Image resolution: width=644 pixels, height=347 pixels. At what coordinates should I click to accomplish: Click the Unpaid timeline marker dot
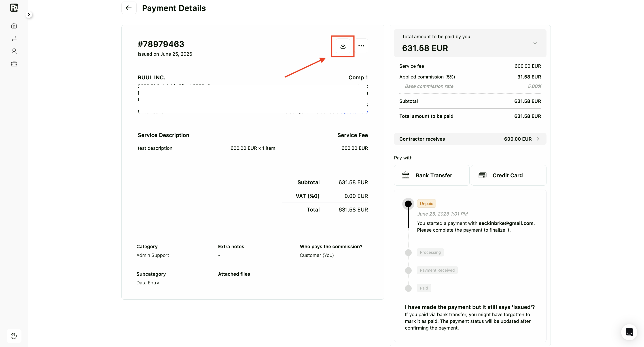(408, 204)
